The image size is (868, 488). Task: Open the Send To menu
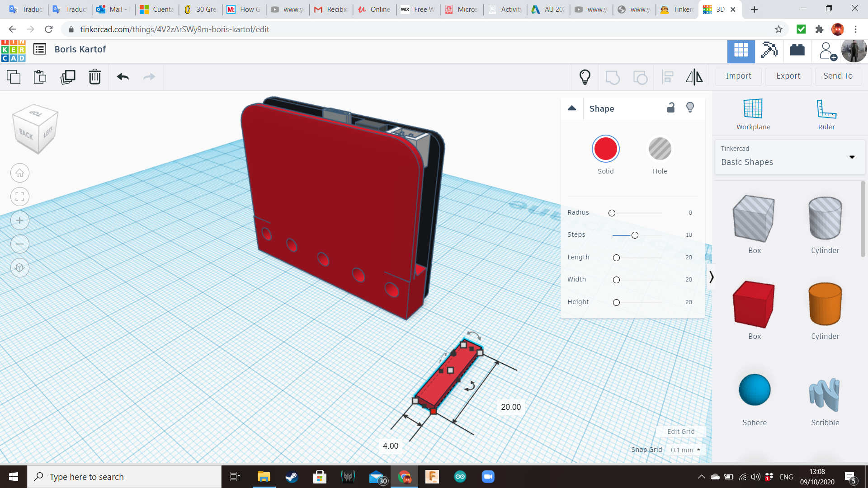(x=838, y=75)
